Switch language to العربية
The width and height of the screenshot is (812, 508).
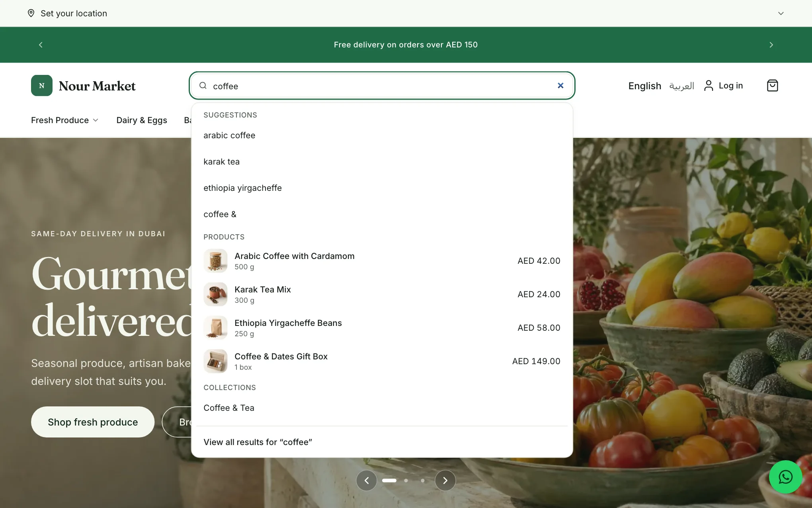681,86
